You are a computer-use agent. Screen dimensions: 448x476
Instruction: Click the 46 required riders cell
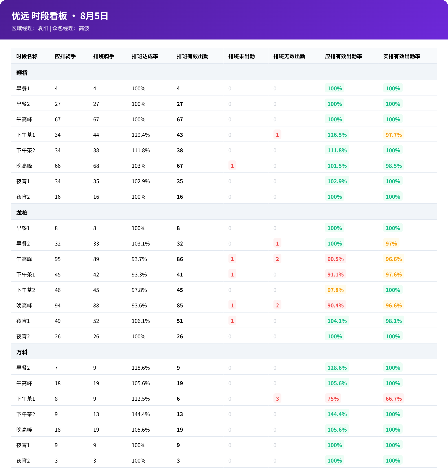point(58,290)
